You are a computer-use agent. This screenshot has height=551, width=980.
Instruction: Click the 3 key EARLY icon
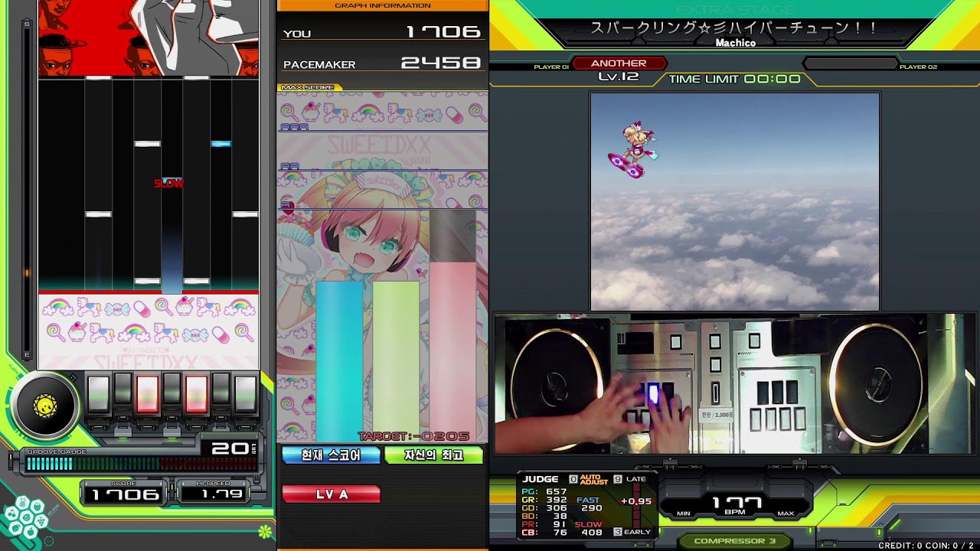pyautogui.click(x=618, y=532)
